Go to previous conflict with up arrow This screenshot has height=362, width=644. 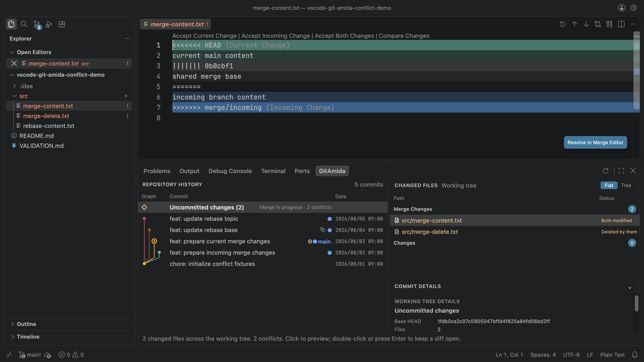[574, 24]
